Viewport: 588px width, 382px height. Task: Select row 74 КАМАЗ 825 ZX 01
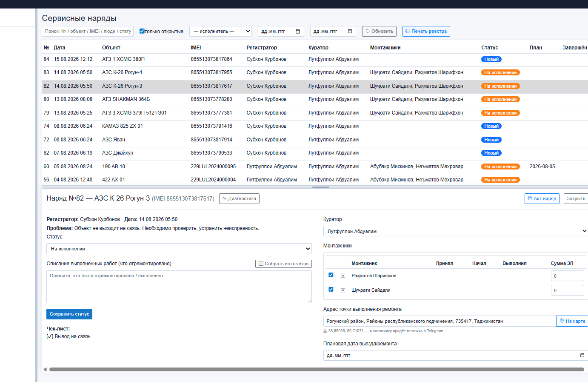[315, 126]
